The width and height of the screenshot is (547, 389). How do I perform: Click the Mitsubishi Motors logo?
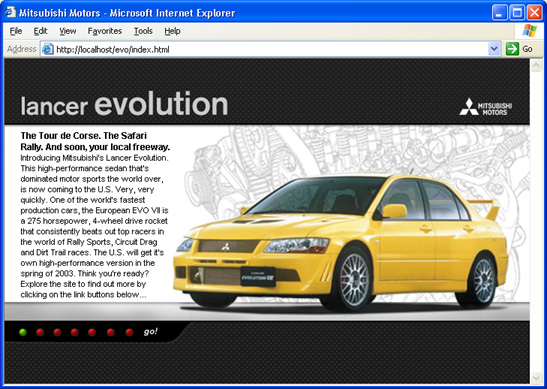(486, 107)
